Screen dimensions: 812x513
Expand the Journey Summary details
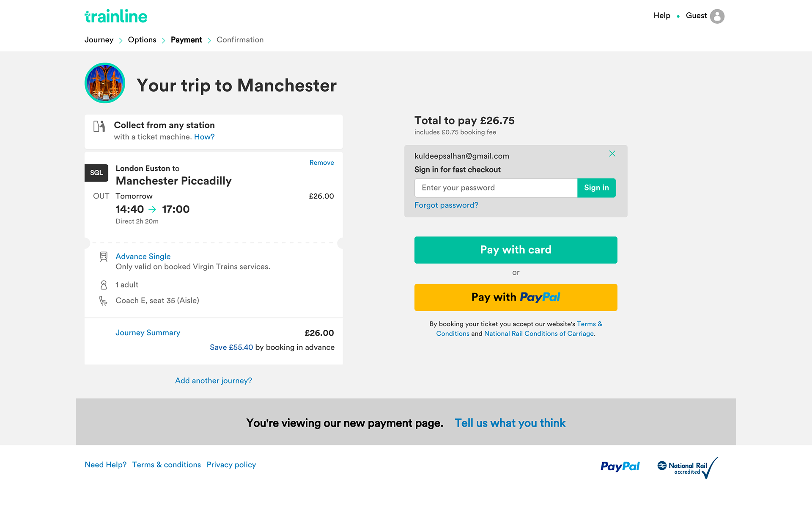pos(148,333)
